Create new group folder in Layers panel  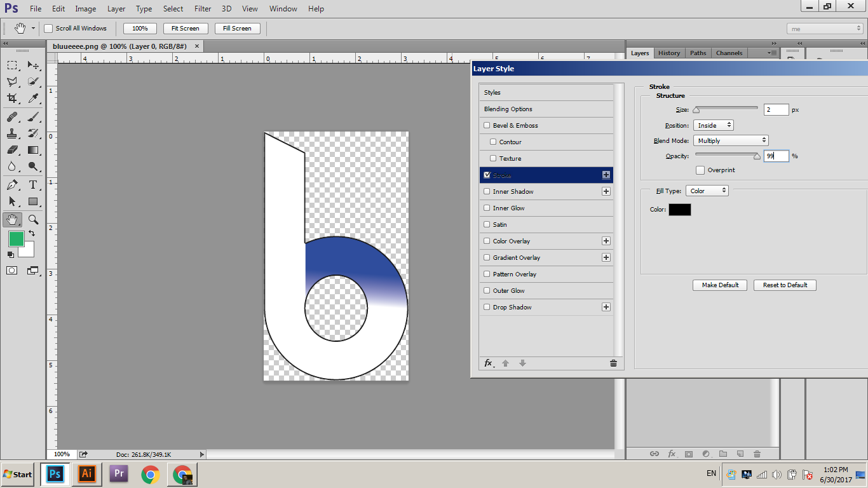[x=722, y=454]
